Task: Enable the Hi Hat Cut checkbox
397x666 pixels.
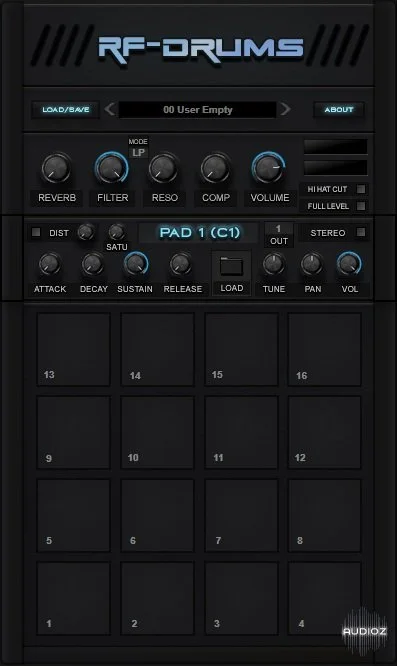Action: tap(361, 189)
